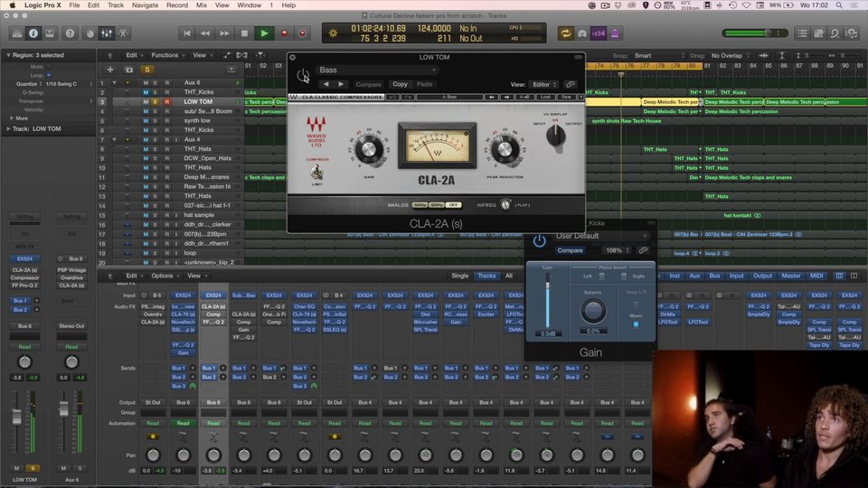The height and width of the screenshot is (488, 868).
Task: Click Load button in CLA-2A toolbar
Action: pos(545,97)
